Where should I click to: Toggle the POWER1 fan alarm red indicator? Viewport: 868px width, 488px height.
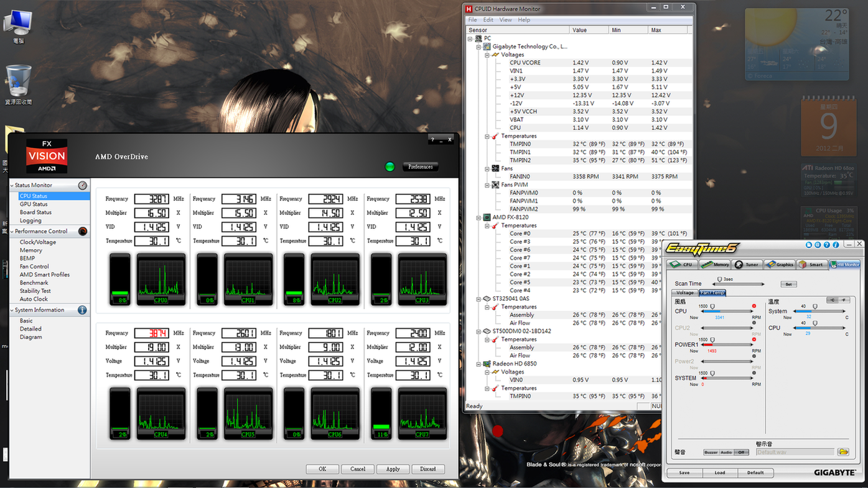pos(754,339)
